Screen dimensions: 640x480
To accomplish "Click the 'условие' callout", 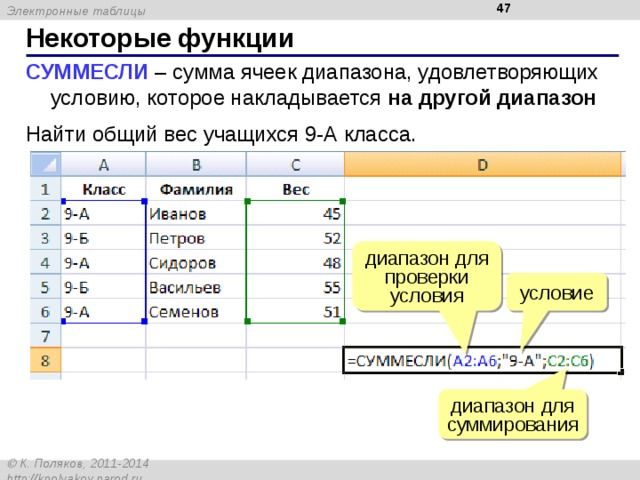I will tap(557, 293).
